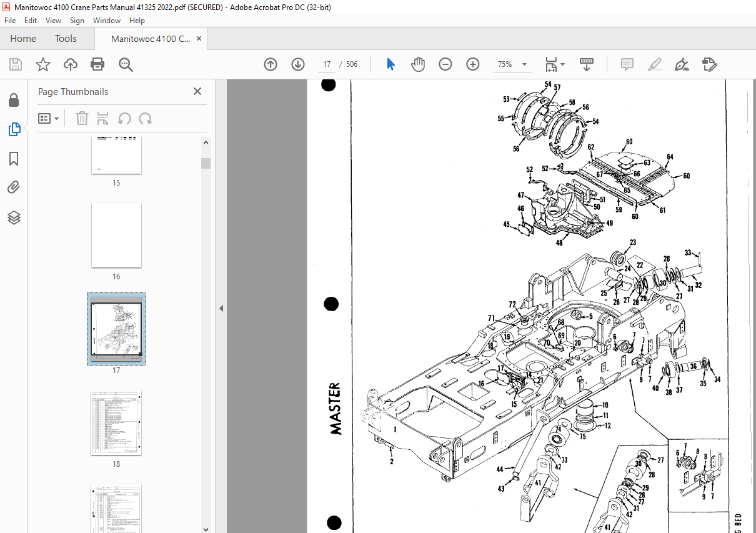Select page 17 thumbnail
Image resolution: width=756 pixels, height=533 pixels.
click(x=116, y=329)
